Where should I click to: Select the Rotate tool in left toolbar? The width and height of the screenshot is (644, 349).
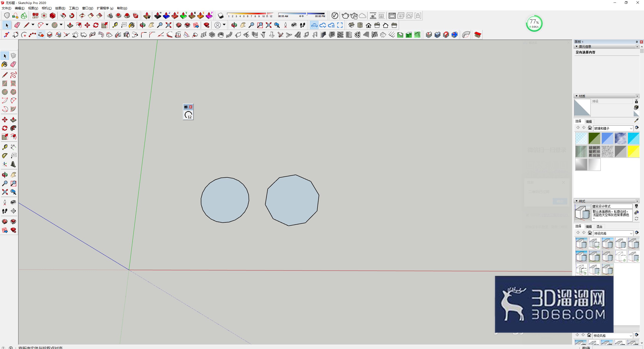click(x=5, y=128)
